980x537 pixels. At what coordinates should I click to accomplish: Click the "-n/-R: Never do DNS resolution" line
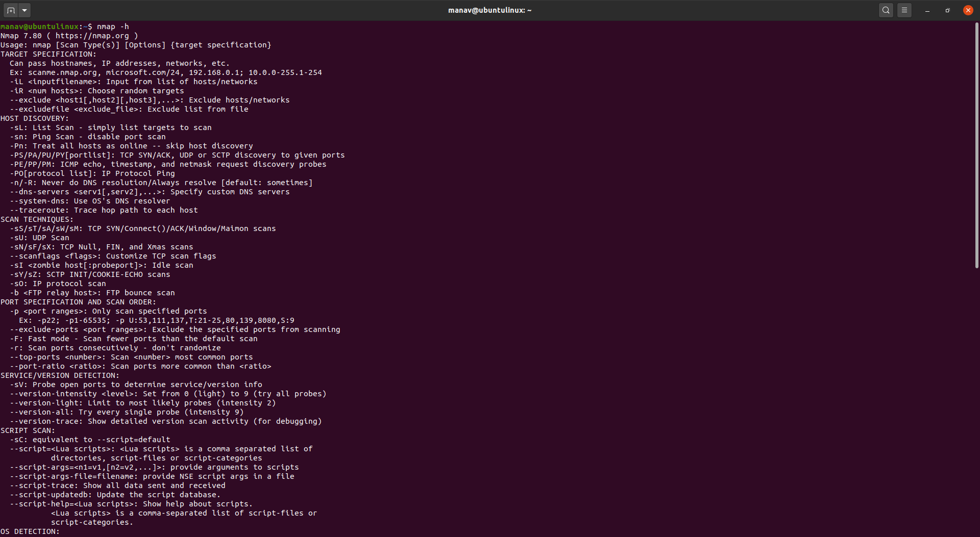(161, 183)
